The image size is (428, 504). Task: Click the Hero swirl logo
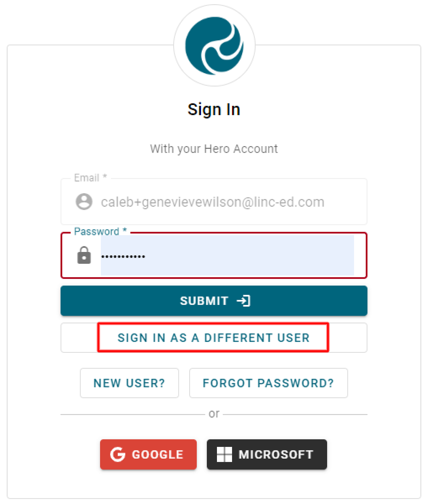click(214, 46)
